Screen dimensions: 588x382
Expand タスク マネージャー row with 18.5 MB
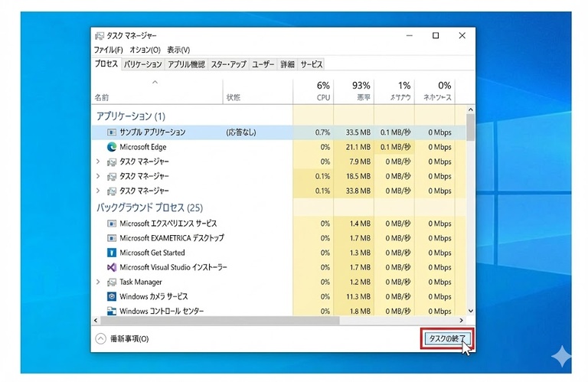pos(98,176)
